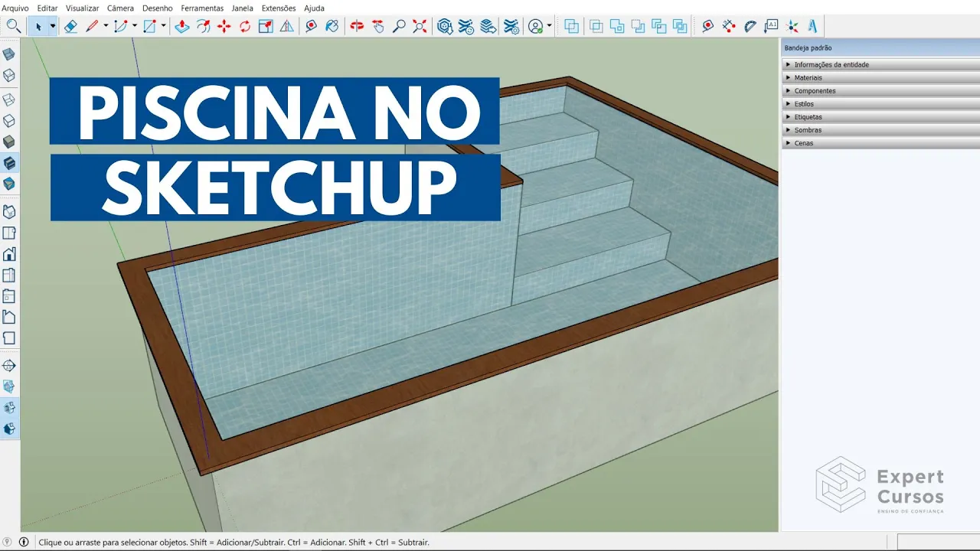Image resolution: width=980 pixels, height=551 pixels.
Task: Select the Zoom tool
Action: tap(399, 26)
